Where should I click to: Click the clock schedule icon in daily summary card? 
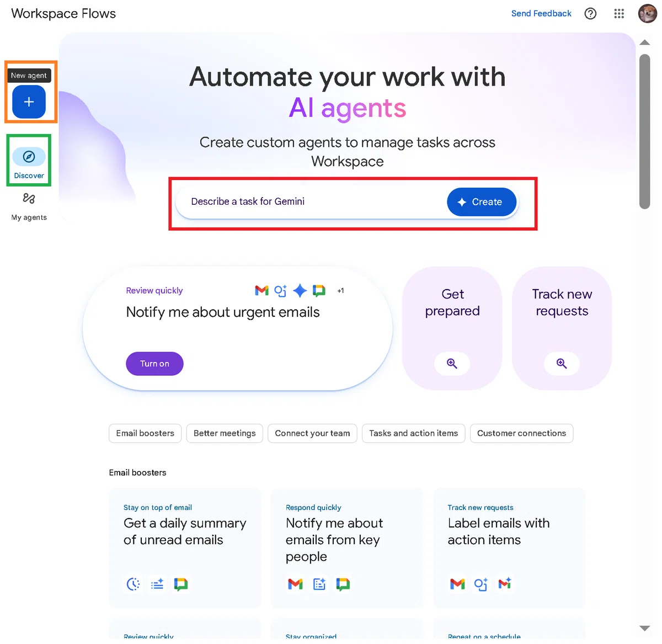[x=133, y=584]
